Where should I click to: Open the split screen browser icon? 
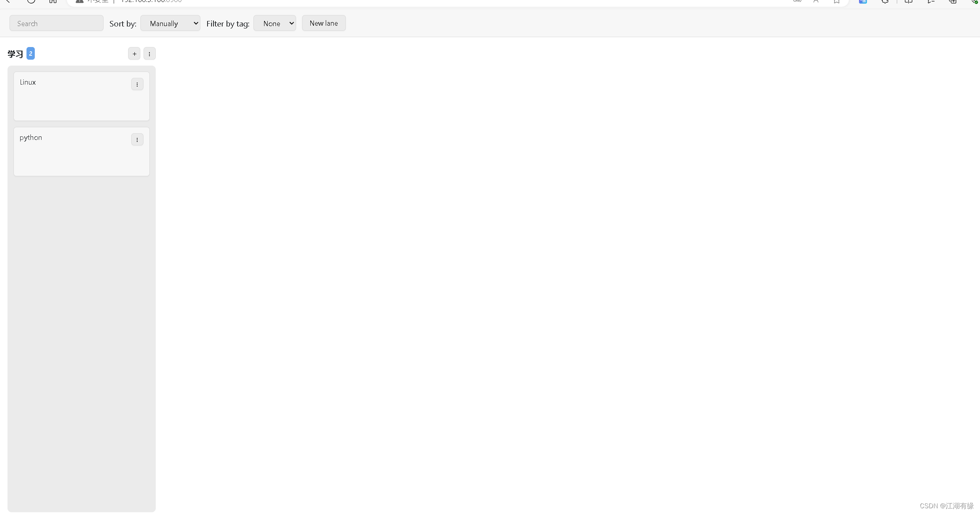click(x=908, y=1)
